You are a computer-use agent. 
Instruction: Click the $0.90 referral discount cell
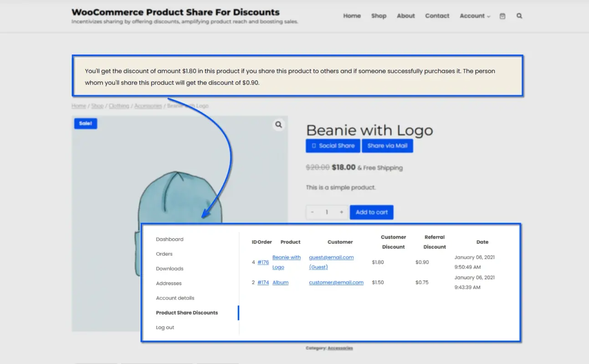click(x=422, y=262)
